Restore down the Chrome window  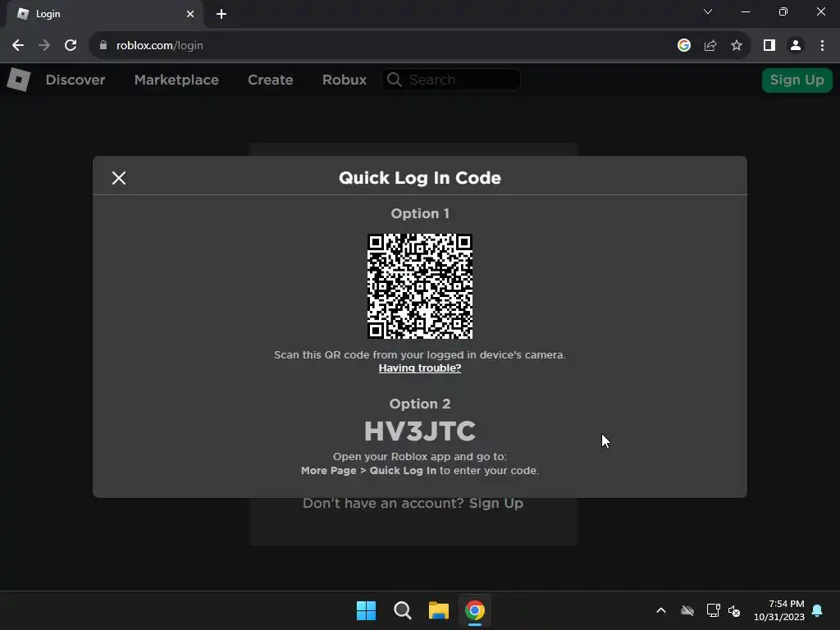(783, 11)
